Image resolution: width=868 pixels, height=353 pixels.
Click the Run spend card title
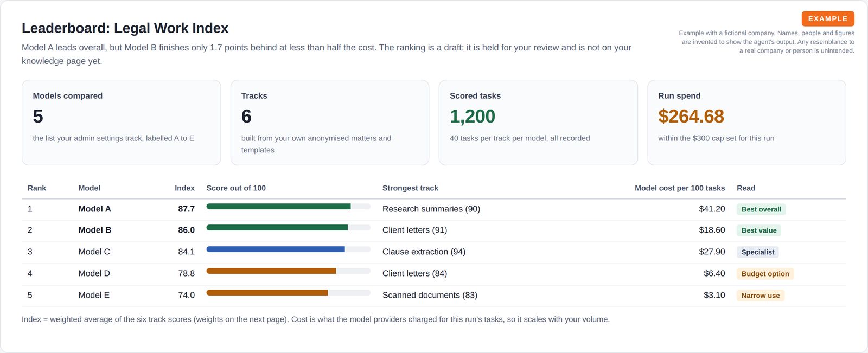(x=679, y=95)
